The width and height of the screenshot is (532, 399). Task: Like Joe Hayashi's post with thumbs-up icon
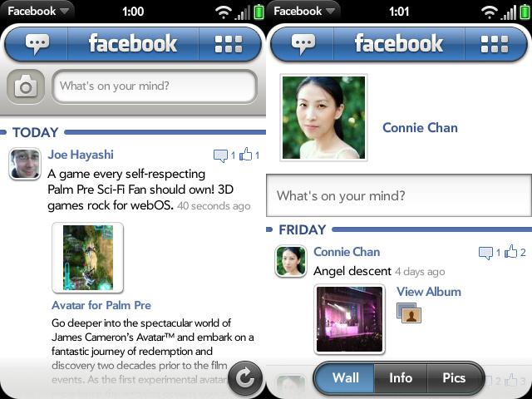coord(246,155)
